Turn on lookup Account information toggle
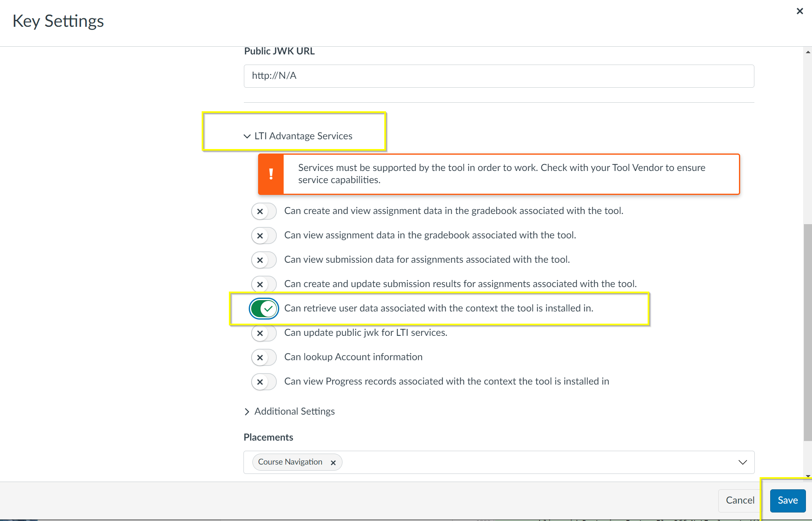This screenshot has width=812, height=521. pyautogui.click(x=264, y=357)
